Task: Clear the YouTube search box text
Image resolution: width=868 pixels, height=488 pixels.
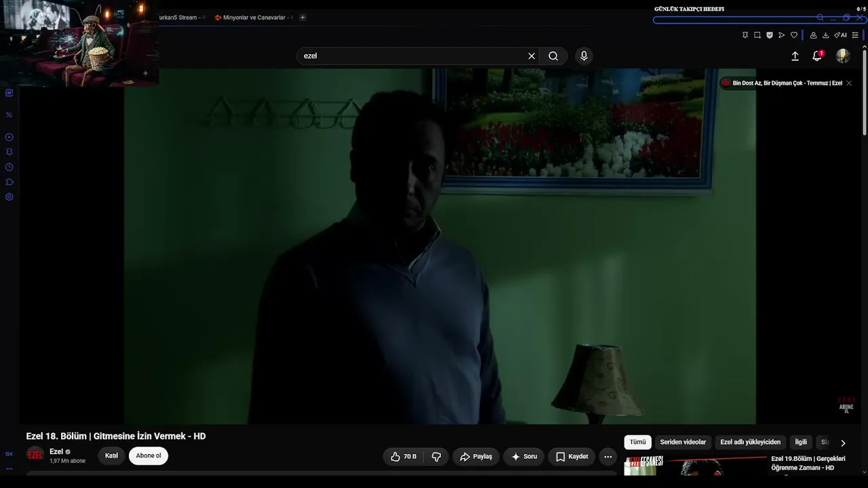Action: (532, 56)
